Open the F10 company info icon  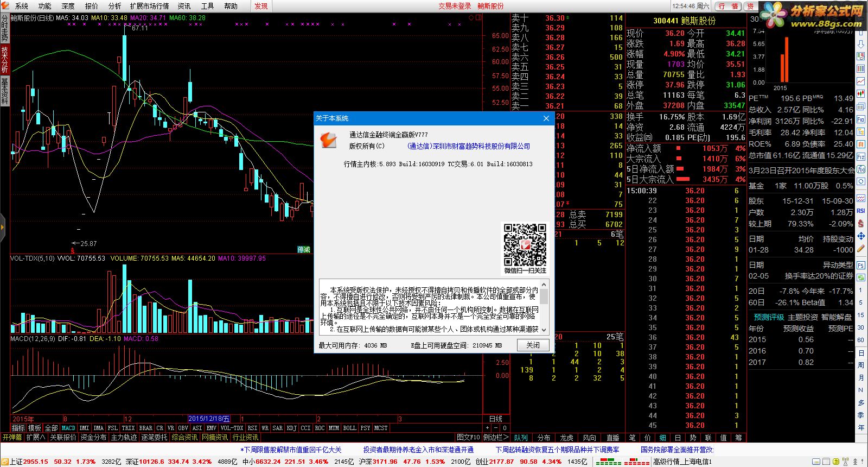(x=861, y=119)
